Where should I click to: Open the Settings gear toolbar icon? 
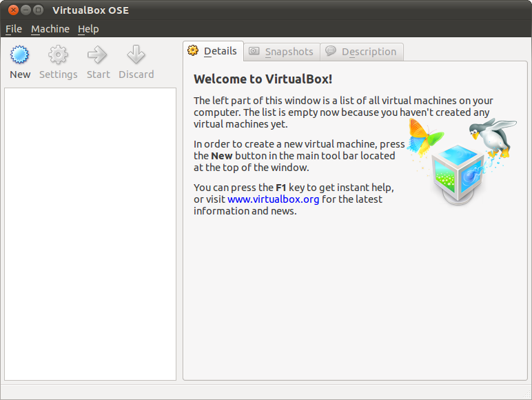[x=59, y=55]
